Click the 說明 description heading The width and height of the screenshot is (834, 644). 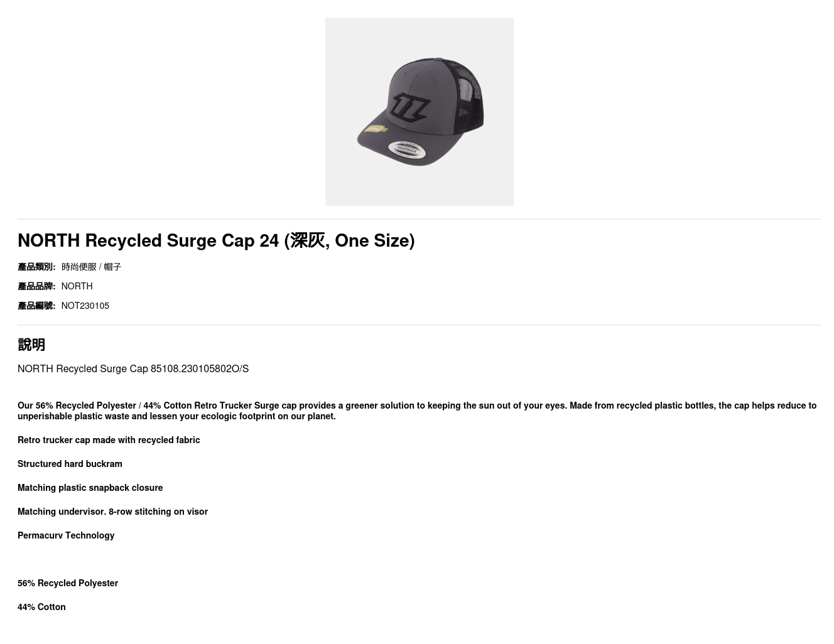pyautogui.click(x=31, y=345)
